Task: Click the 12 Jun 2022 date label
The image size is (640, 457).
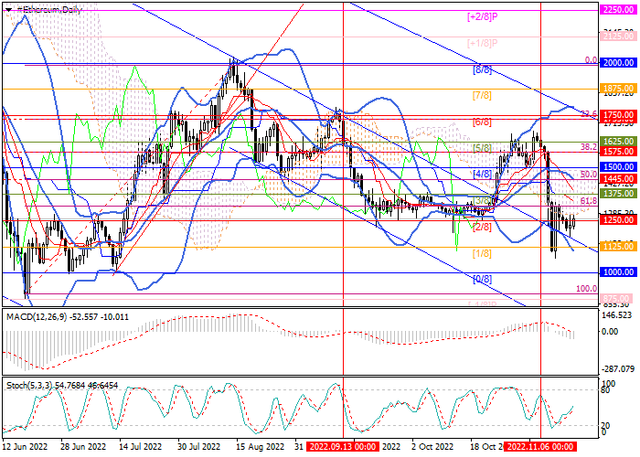Action: 27,450
